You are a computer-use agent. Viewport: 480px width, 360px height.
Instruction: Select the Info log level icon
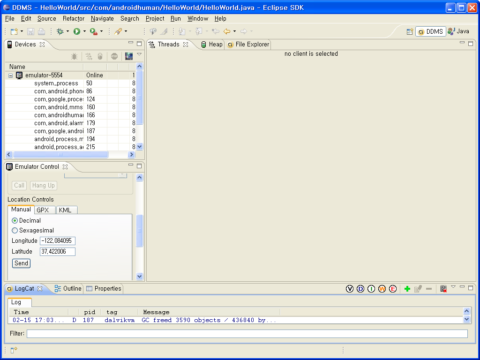[x=371, y=289]
